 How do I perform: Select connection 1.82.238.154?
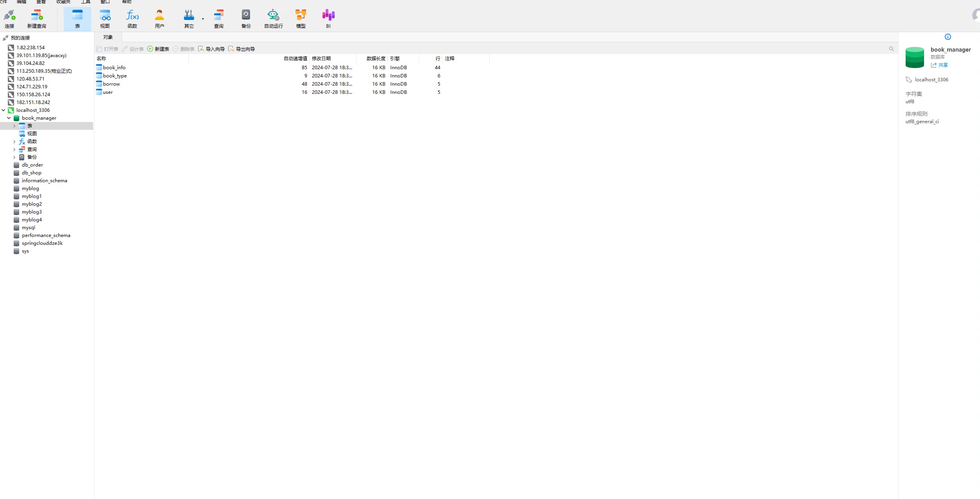click(31, 48)
